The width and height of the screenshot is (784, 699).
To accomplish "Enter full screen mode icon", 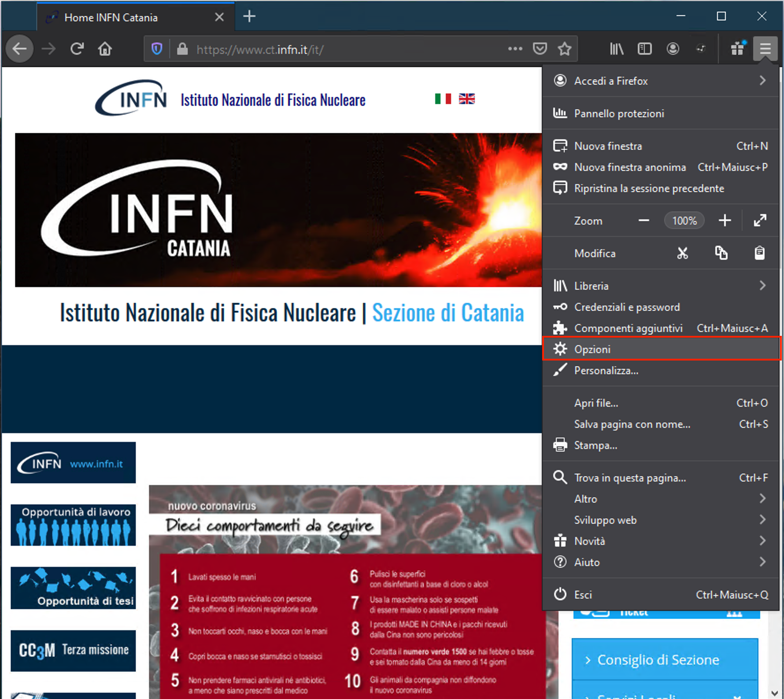I will click(x=760, y=221).
